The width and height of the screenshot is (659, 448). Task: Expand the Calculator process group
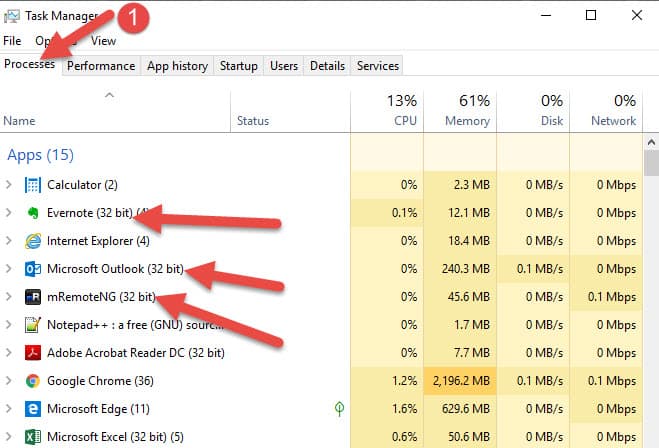click(x=8, y=184)
